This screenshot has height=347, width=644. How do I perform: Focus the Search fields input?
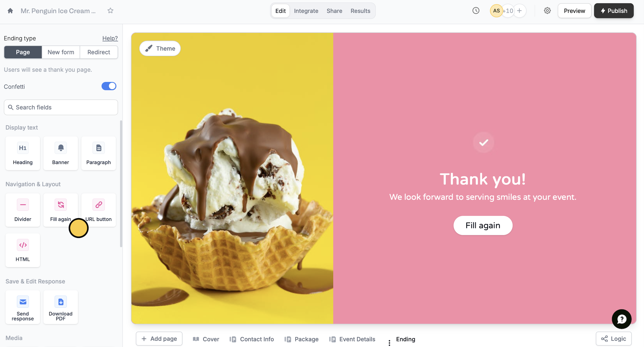pyautogui.click(x=61, y=107)
